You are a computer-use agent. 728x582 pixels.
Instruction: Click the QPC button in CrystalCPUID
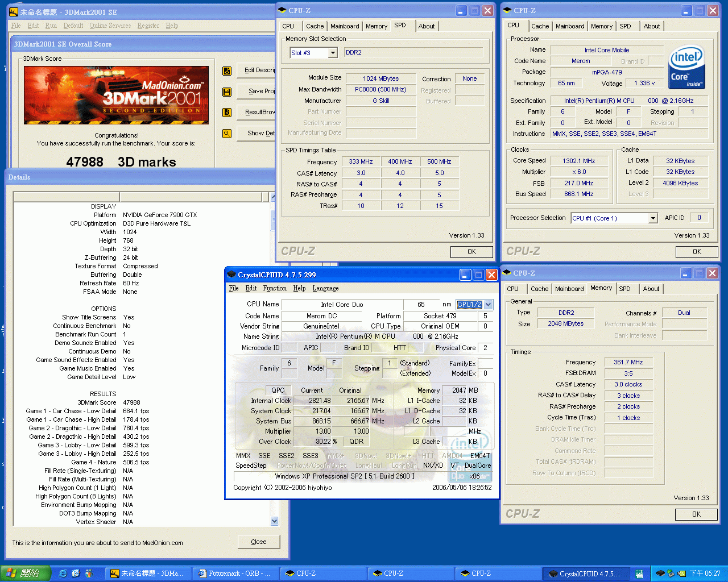tap(278, 390)
